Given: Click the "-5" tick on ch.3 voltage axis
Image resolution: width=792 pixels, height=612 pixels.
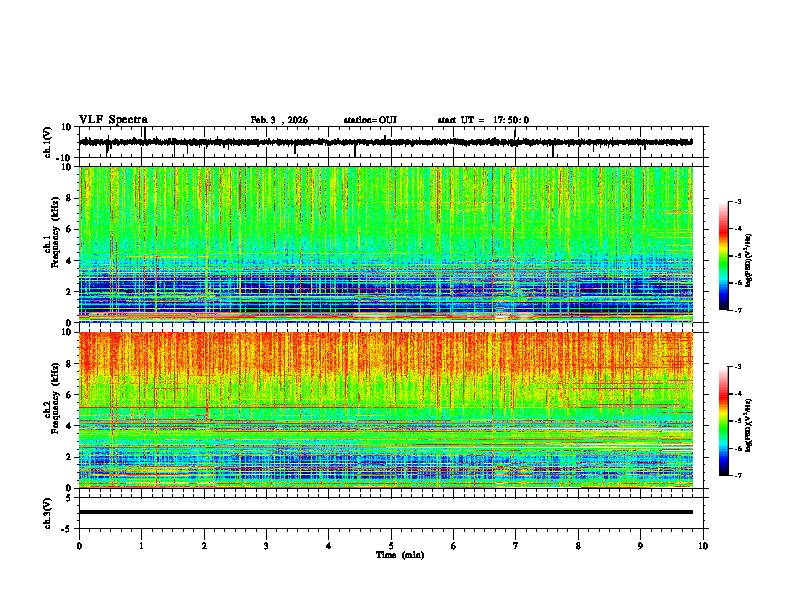Looking at the screenshot, I should point(67,528).
